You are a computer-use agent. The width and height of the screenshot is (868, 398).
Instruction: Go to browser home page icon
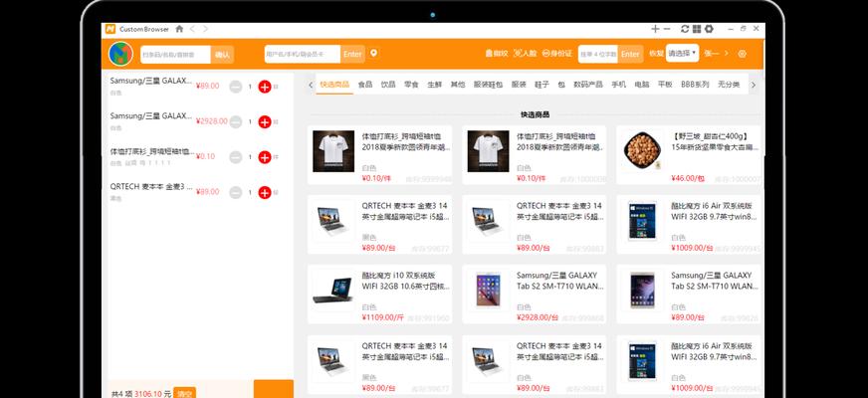(179, 29)
